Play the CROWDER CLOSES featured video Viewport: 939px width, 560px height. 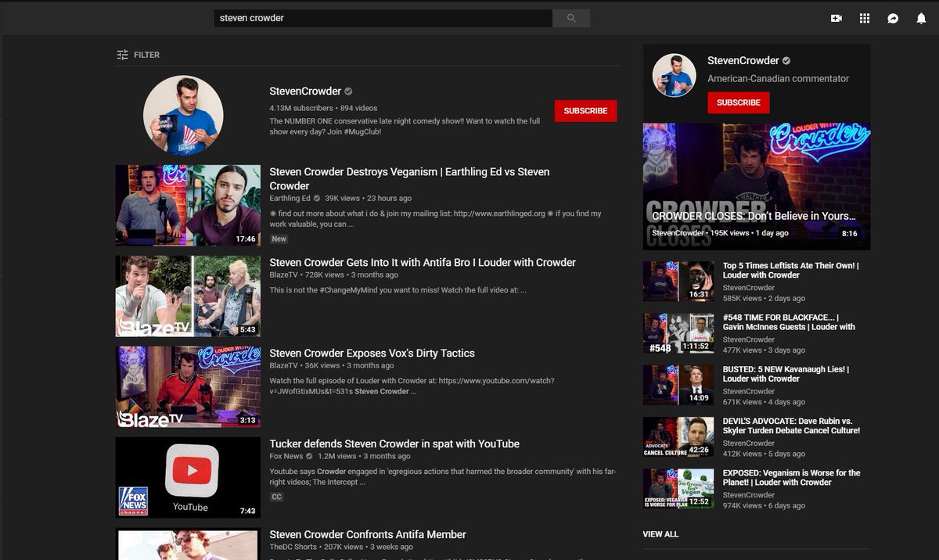tap(757, 186)
